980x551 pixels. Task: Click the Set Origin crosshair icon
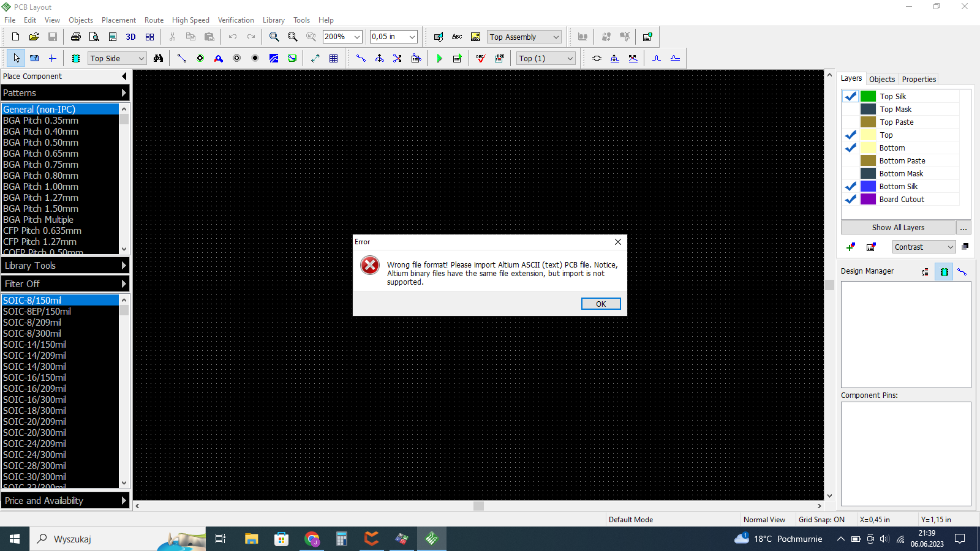click(53, 58)
